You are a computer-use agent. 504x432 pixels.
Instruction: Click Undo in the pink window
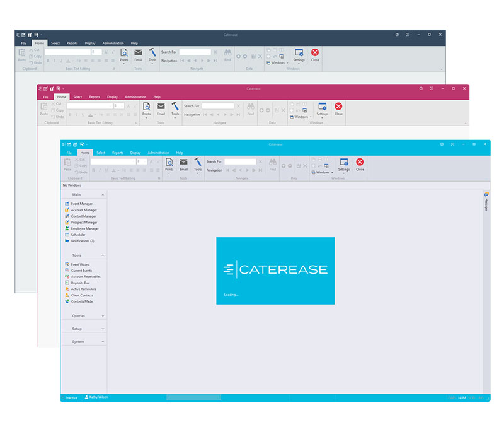(x=58, y=117)
